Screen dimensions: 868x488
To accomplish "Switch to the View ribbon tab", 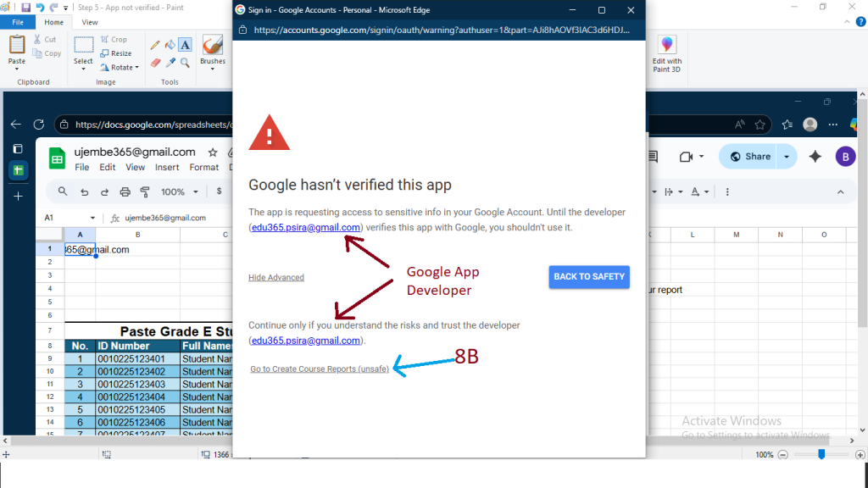I will [x=89, y=23].
